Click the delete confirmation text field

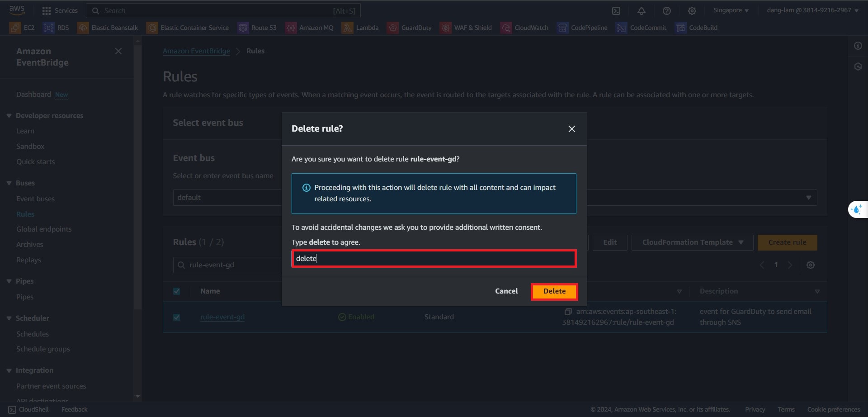tap(434, 259)
